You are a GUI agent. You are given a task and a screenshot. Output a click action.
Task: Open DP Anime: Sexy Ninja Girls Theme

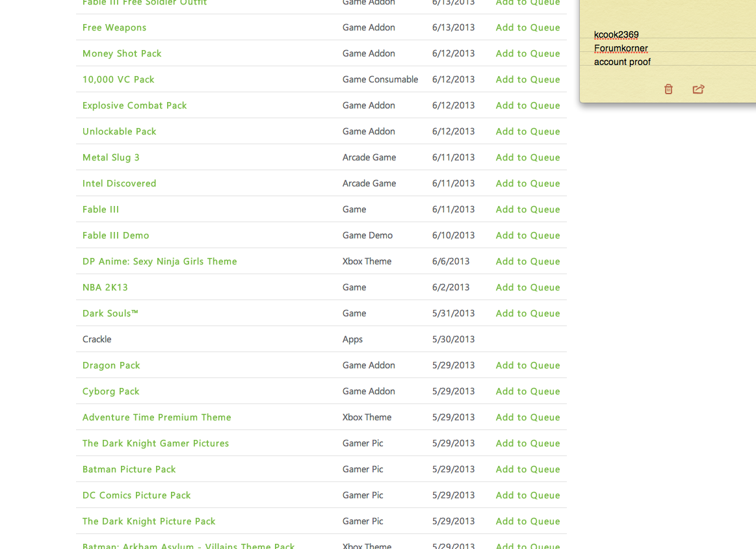point(160,262)
